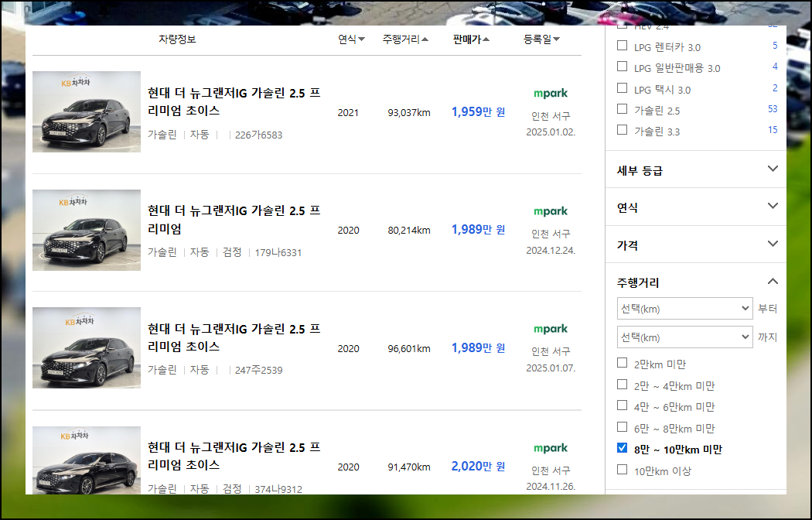Uncheck the 8만 ~ 10만km 미만 box
Image resolution: width=812 pixels, height=520 pixels.
[623, 448]
